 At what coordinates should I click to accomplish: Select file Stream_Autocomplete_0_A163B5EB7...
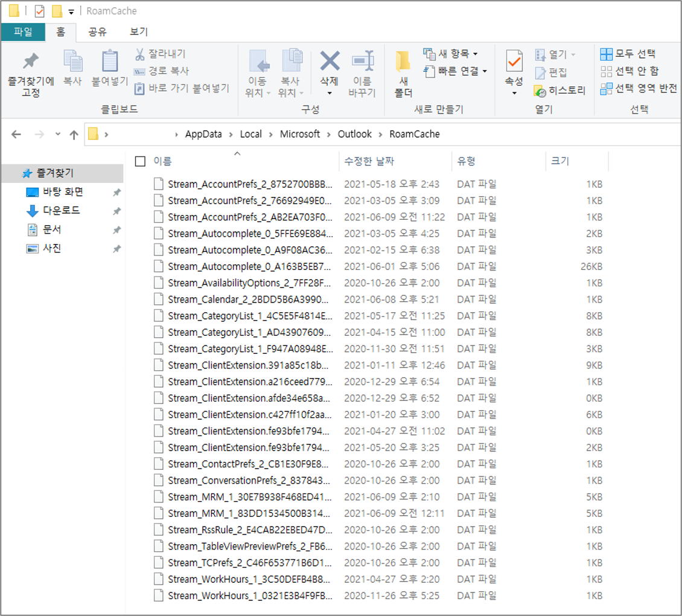coord(249,266)
